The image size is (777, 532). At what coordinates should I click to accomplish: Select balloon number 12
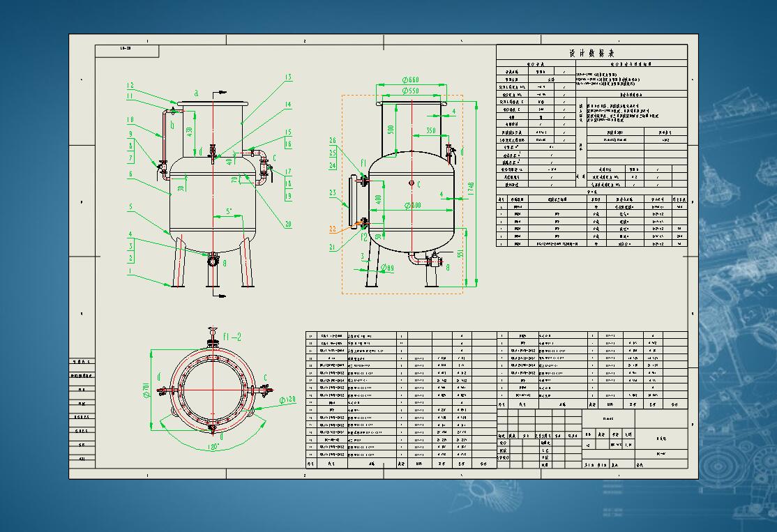[x=130, y=86]
